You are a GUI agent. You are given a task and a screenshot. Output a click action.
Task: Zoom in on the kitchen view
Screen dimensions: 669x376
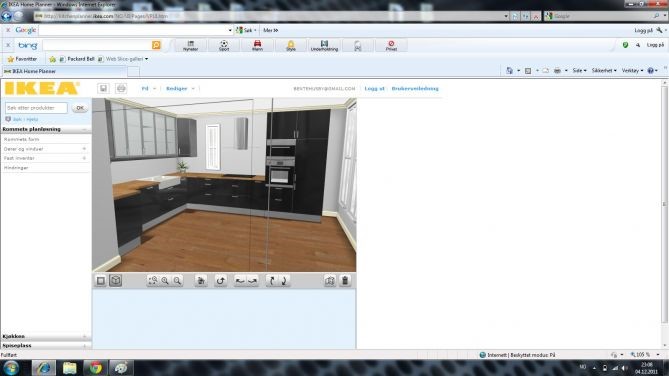point(165,281)
